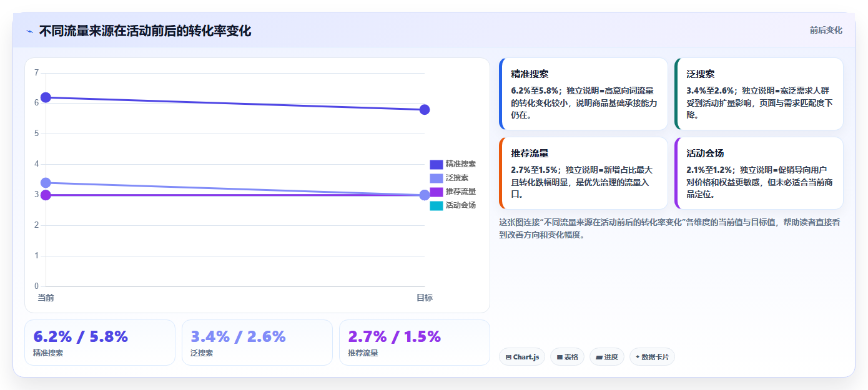This screenshot has height=390, width=868.
Task: Click the 3.4% / 2.6% stat card
Action: tap(257, 343)
